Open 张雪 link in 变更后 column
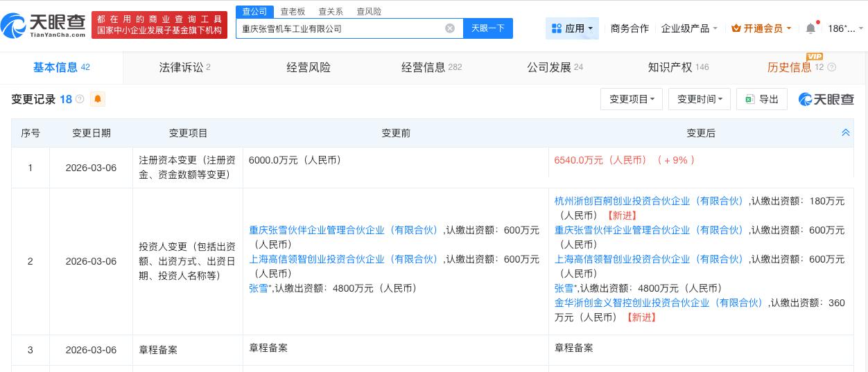Screen dimensions: 868x372 (564, 288)
